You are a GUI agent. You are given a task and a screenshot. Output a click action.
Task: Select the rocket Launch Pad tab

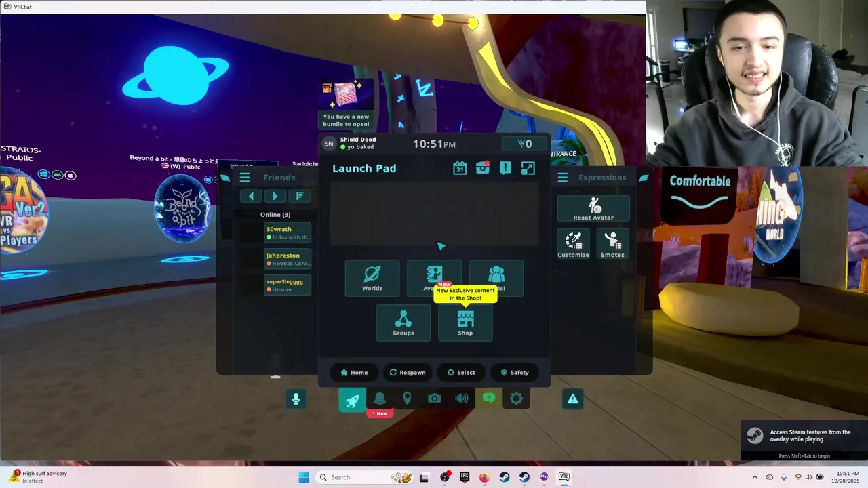[352, 399]
